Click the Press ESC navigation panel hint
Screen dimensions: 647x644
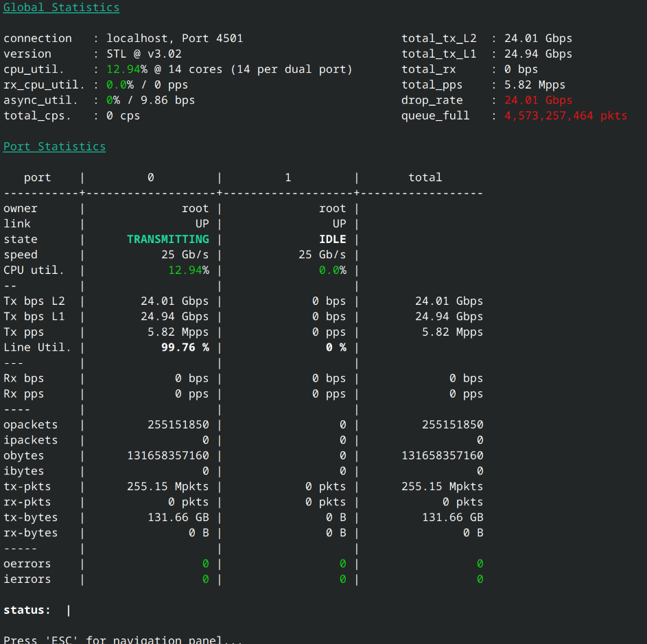[123, 639]
